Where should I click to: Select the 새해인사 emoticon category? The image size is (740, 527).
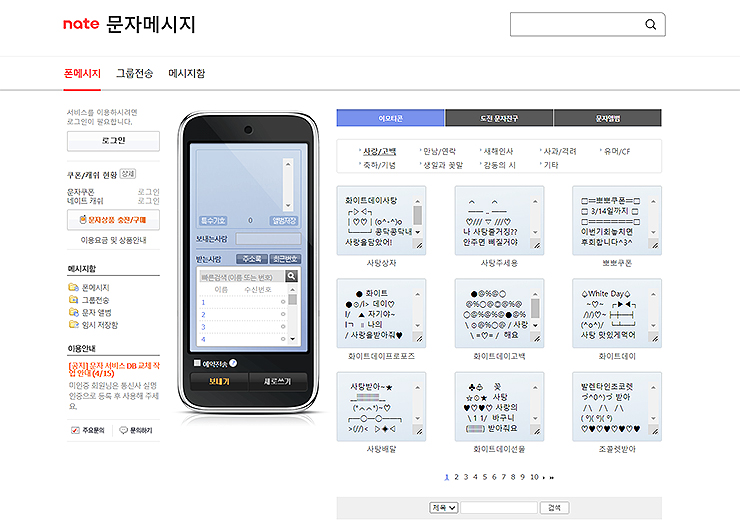point(498,151)
